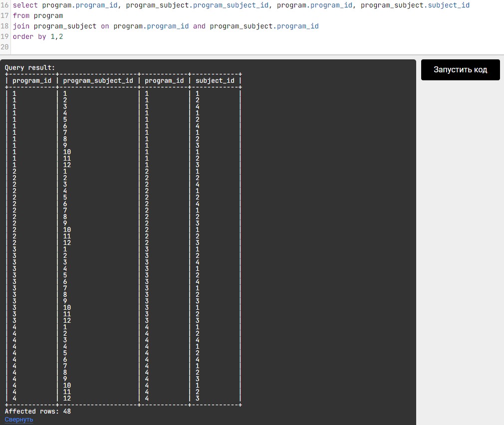Click line number 19 in the gutter

4,36
